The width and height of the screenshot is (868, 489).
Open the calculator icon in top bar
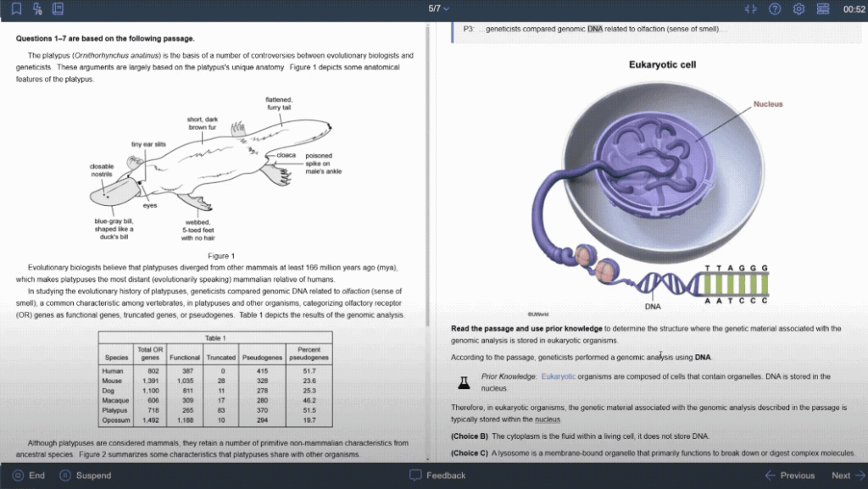tap(823, 9)
